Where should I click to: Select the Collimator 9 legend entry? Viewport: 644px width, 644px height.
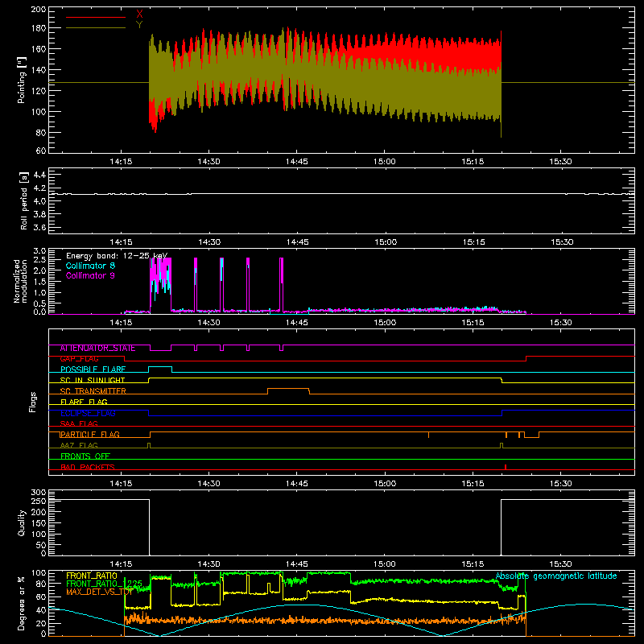[90, 275]
